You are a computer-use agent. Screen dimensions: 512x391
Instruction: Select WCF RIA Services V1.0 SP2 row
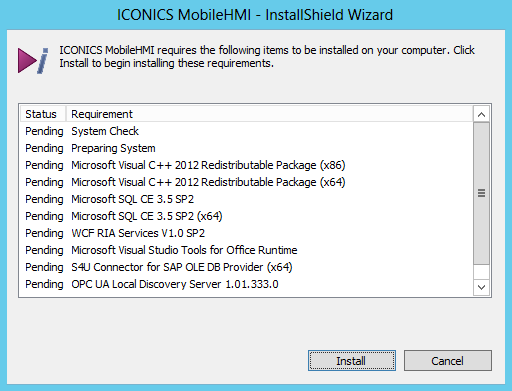pos(247,233)
